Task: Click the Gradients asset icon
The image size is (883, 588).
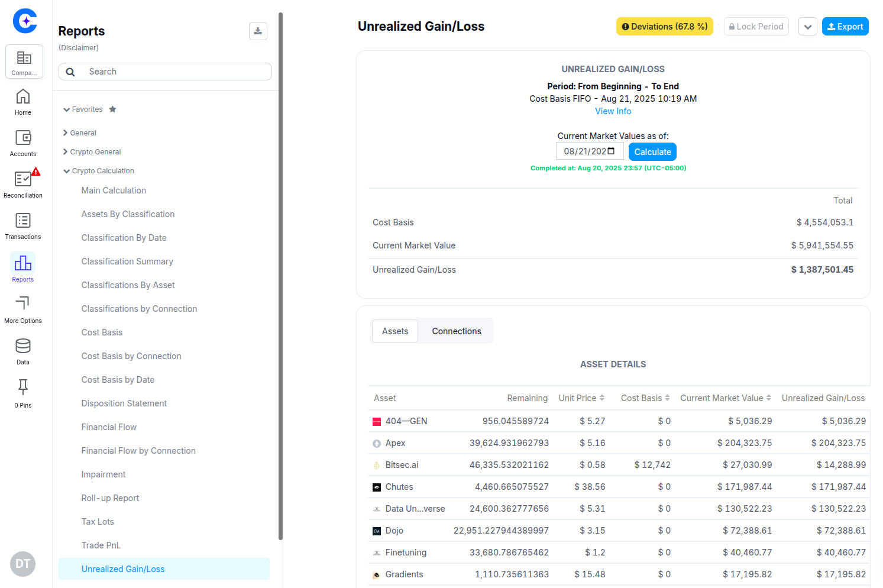Action: click(377, 575)
